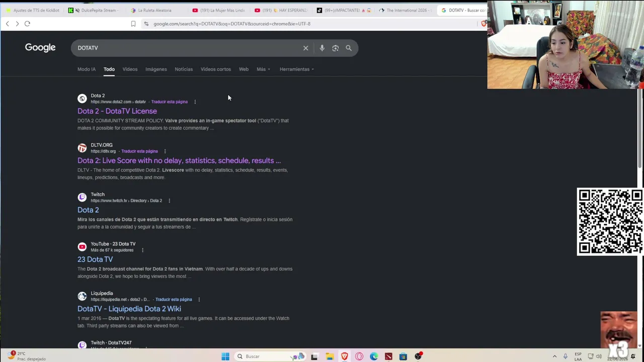Start a voice search with the microphone
Viewport: 644px width, 362px height.
click(322, 48)
